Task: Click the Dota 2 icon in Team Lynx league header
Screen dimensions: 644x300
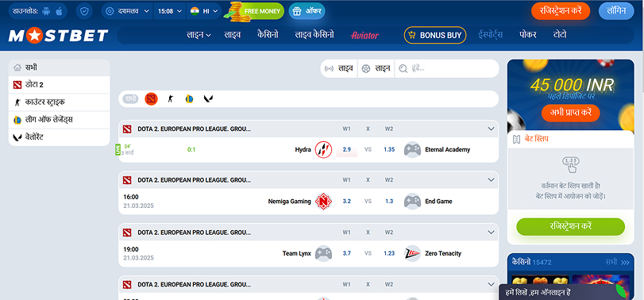Action: pyautogui.click(x=127, y=233)
